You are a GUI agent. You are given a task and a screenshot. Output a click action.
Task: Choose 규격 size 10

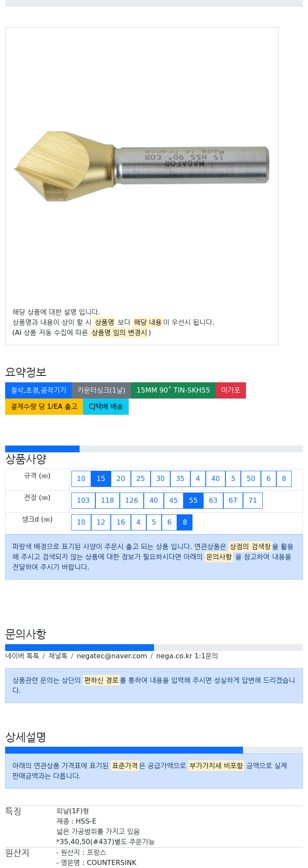81,479
